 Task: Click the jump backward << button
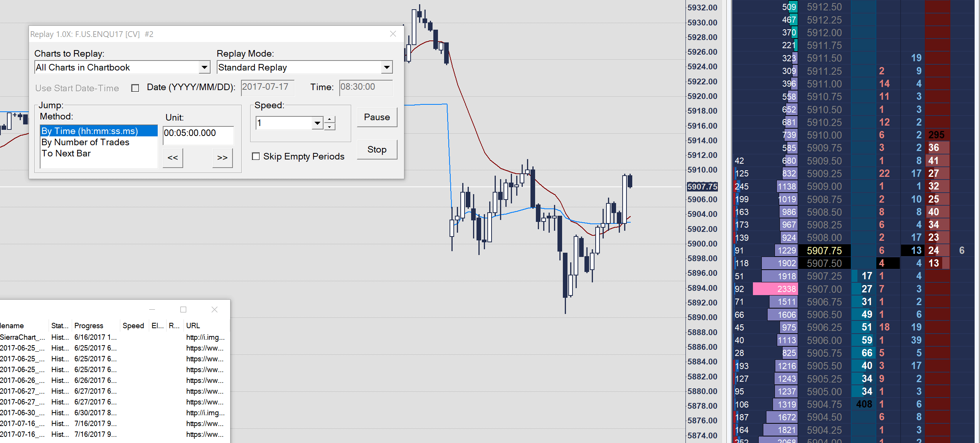[x=173, y=158]
